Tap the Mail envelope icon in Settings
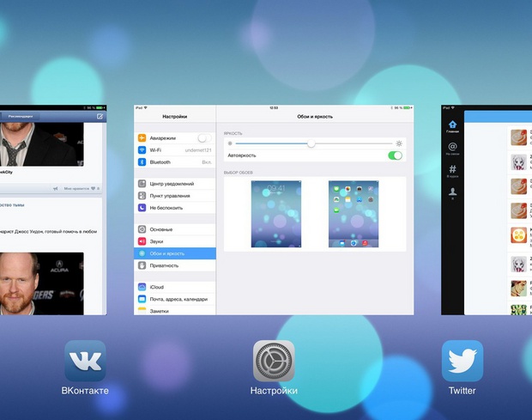 coord(142,299)
